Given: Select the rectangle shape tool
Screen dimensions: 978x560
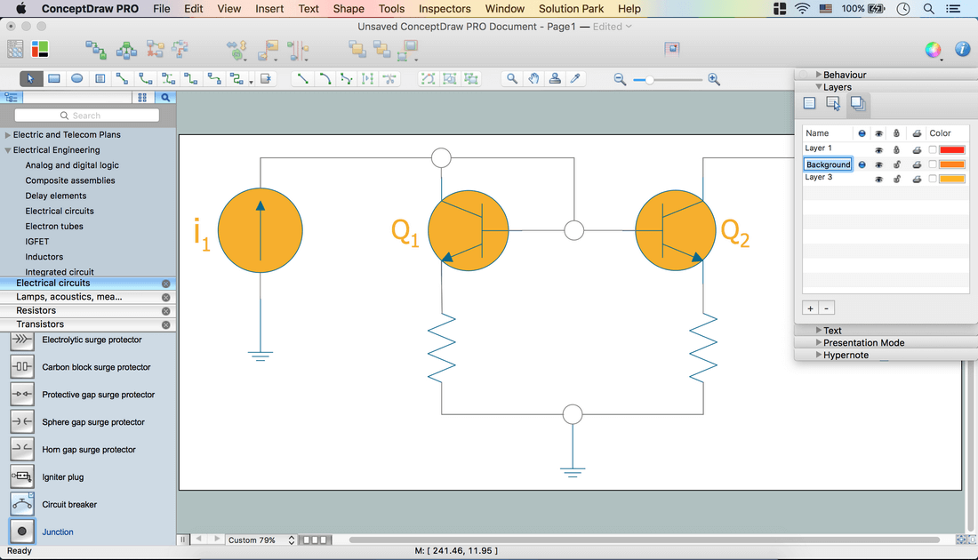Looking at the screenshot, I should click(x=54, y=79).
